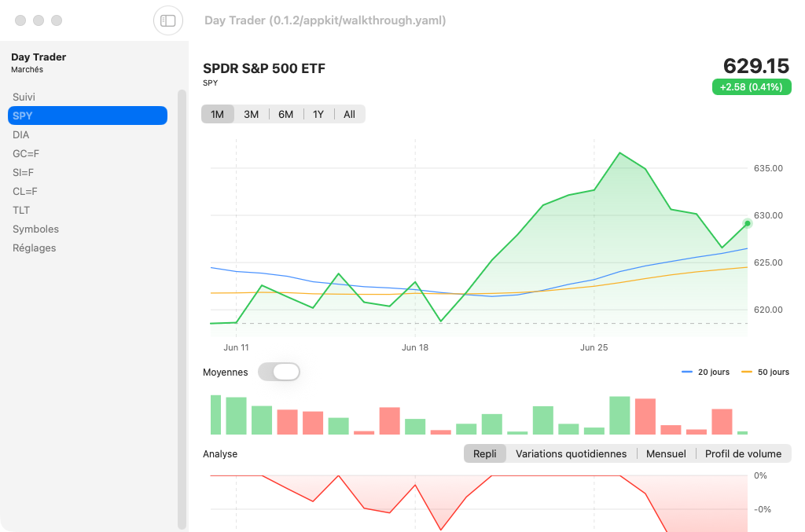Select the 1M time range
Viewport: 805px width, 532px height.
pos(217,115)
